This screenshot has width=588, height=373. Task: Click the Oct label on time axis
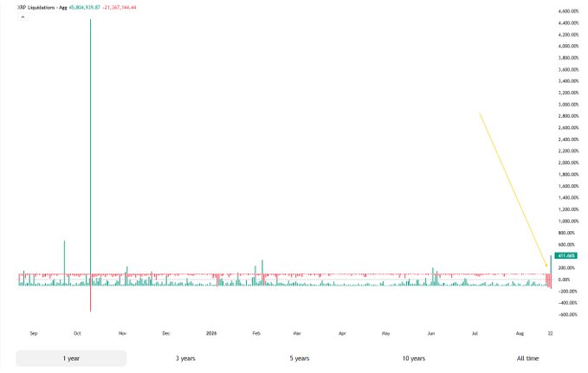[x=77, y=333]
